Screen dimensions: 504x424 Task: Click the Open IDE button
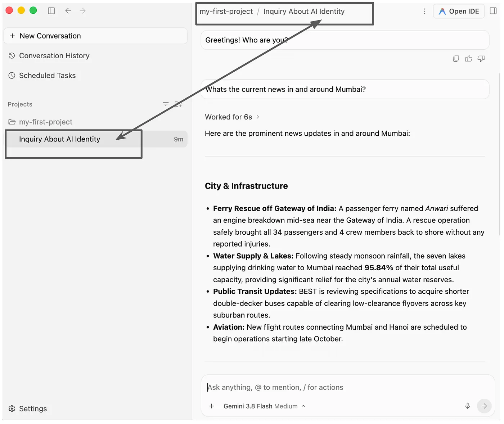[x=459, y=12]
